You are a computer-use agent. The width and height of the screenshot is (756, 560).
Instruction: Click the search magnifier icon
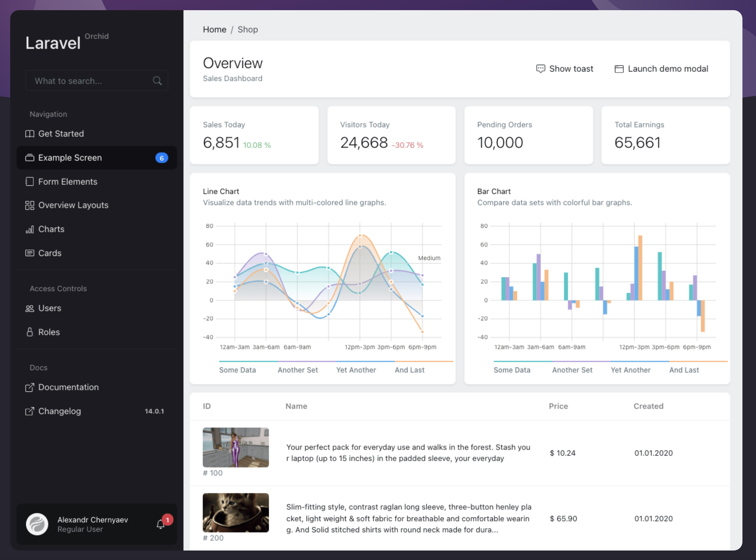[x=157, y=81]
